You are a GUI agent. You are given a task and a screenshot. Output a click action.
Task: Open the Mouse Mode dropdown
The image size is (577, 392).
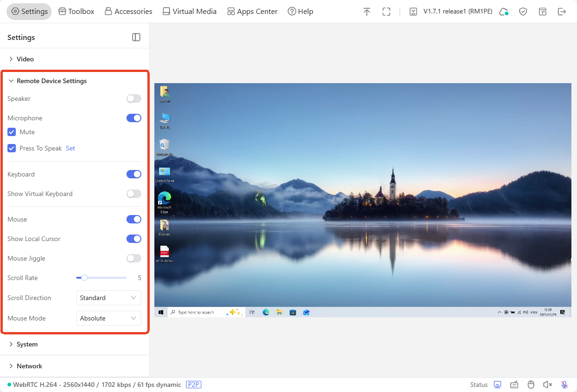click(108, 318)
